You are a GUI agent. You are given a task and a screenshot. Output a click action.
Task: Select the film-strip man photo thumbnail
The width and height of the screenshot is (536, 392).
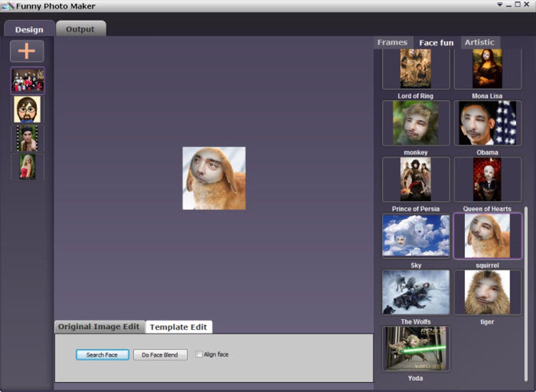[x=27, y=138]
